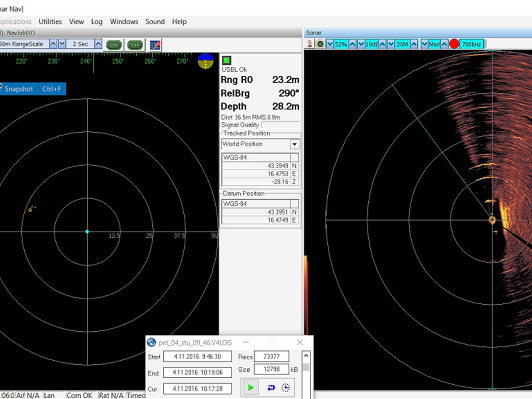
Task: Open the grid chart tool icon
Action: (x=155, y=44)
